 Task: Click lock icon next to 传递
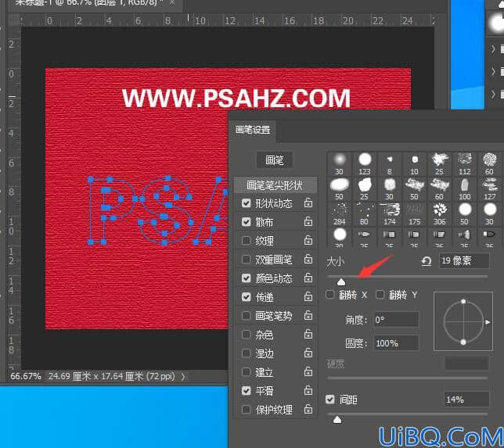click(308, 296)
